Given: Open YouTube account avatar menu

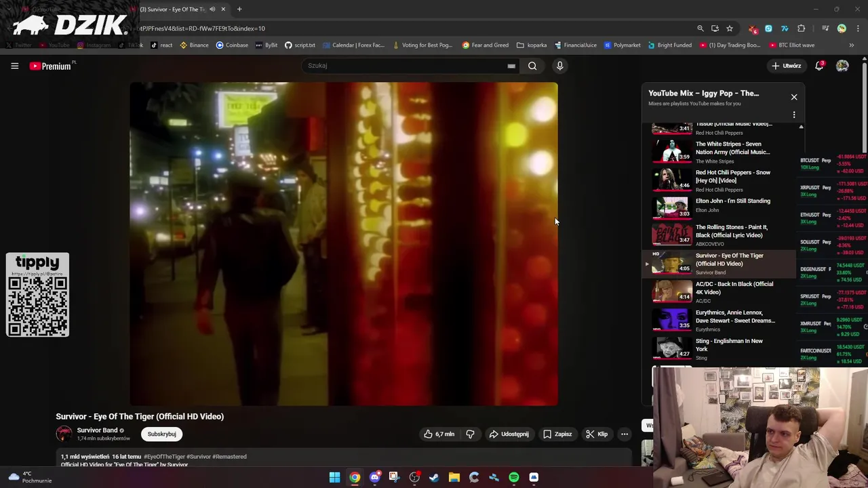Looking at the screenshot, I should (x=842, y=66).
